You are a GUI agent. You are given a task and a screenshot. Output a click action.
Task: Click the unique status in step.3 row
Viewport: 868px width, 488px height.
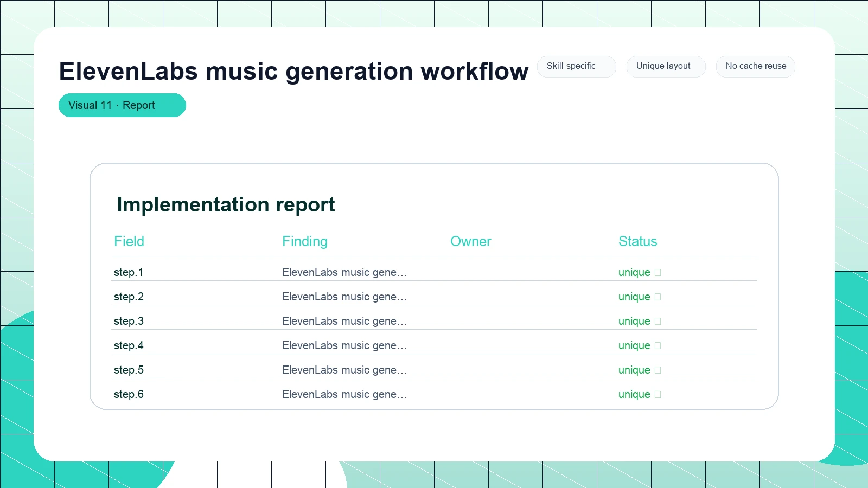point(640,321)
